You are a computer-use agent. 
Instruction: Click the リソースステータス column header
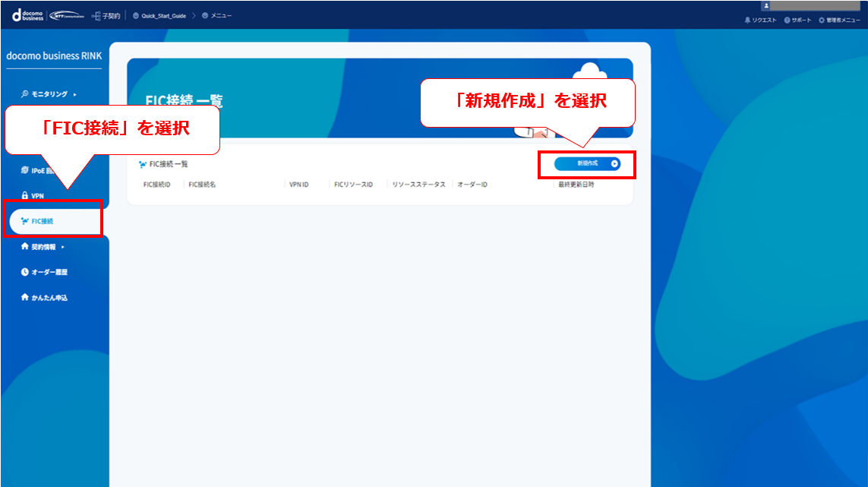coord(418,185)
